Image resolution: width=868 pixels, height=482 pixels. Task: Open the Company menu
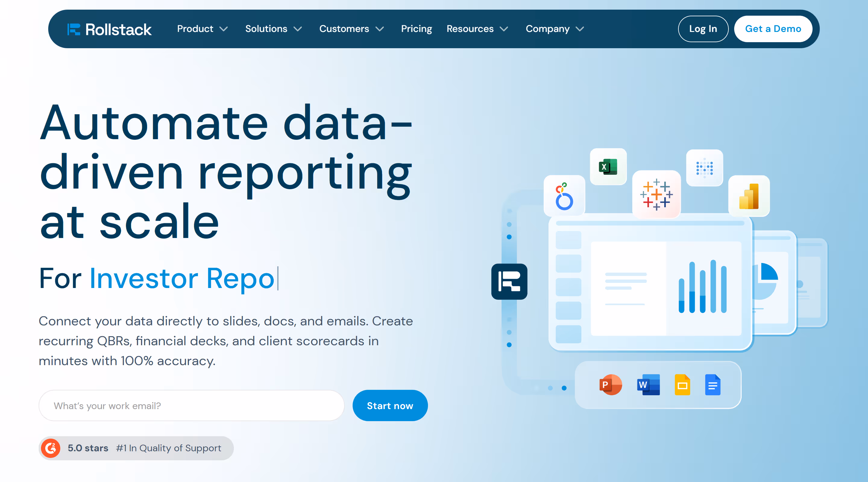(x=548, y=29)
